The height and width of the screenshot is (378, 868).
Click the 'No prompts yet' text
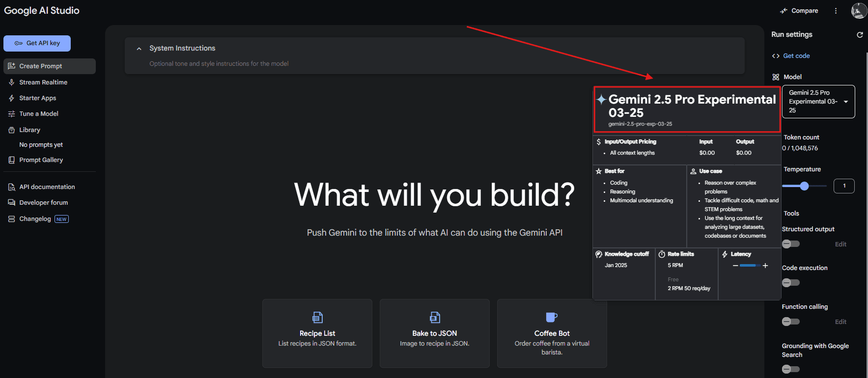[x=41, y=145]
